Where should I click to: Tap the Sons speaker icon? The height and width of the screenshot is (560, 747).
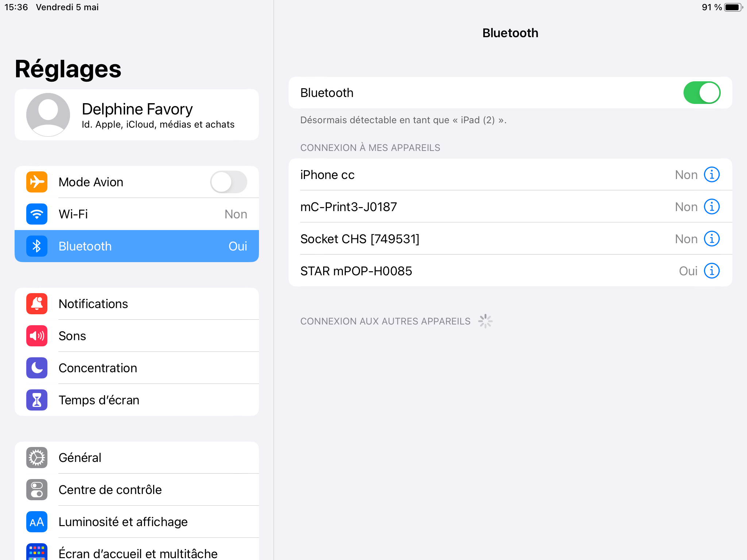click(37, 335)
